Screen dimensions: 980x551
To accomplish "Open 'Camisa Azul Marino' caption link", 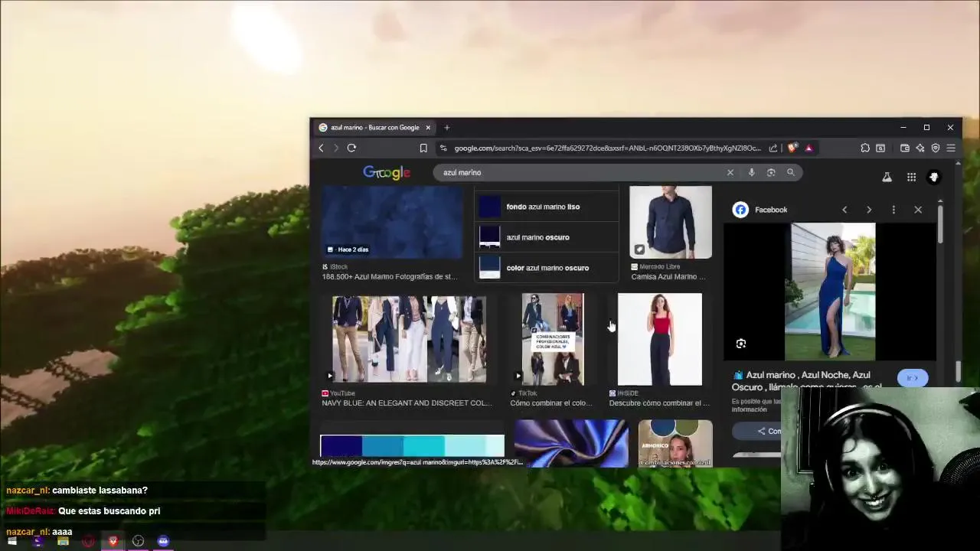I will 668,277.
